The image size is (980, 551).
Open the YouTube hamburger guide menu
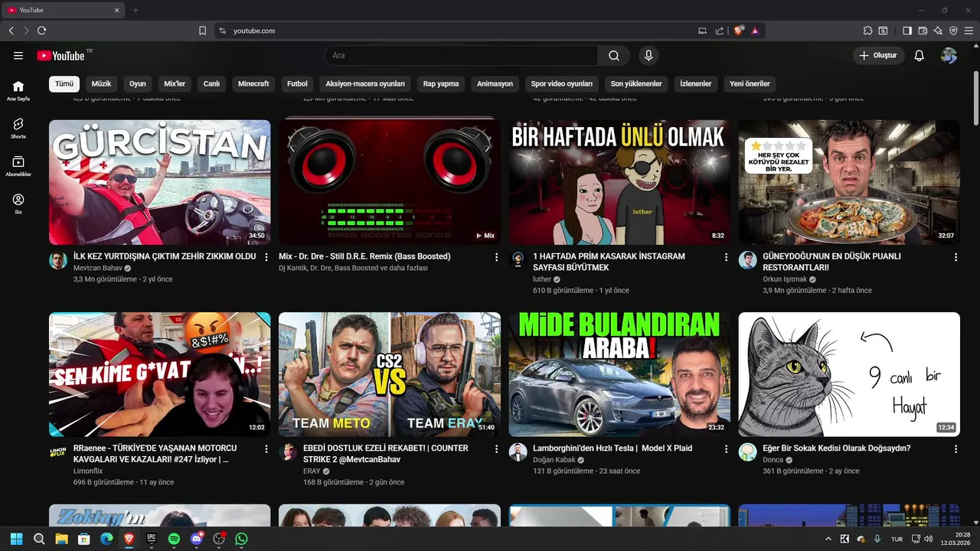pos(18,56)
